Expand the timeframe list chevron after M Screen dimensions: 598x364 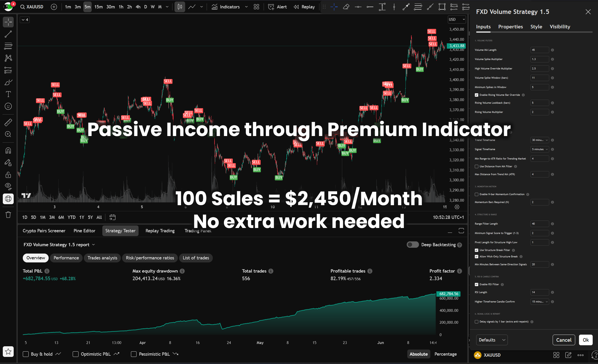point(167,7)
